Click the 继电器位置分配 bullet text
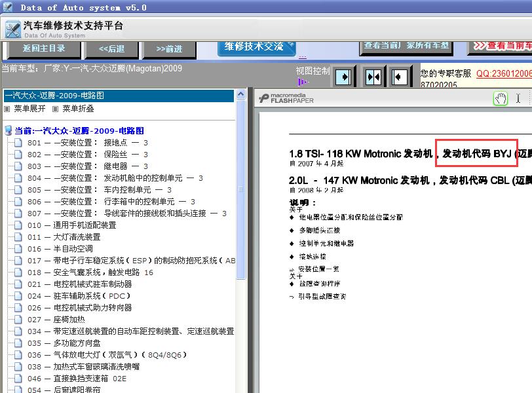Image resolution: width=532 pixels, height=393 pixels. coord(351,217)
